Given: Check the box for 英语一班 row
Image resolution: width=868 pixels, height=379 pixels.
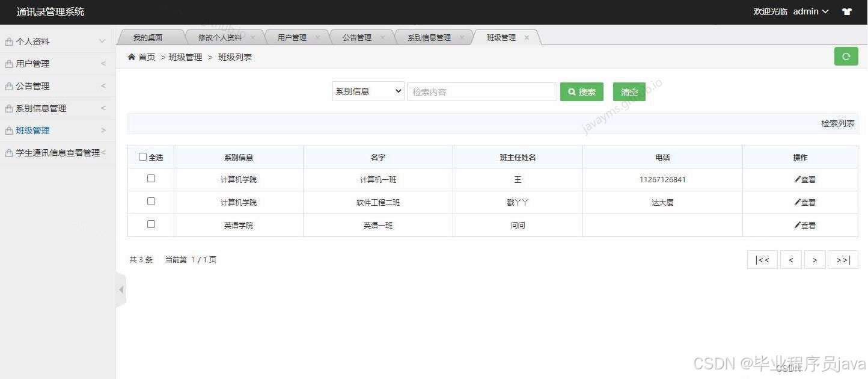Looking at the screenshot, I should pos(151,224).
